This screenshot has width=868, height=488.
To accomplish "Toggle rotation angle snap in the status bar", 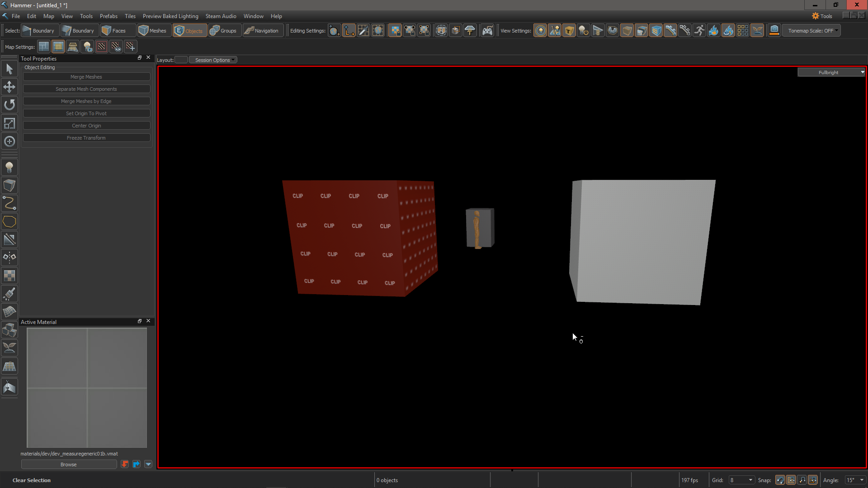I will 813,480.
